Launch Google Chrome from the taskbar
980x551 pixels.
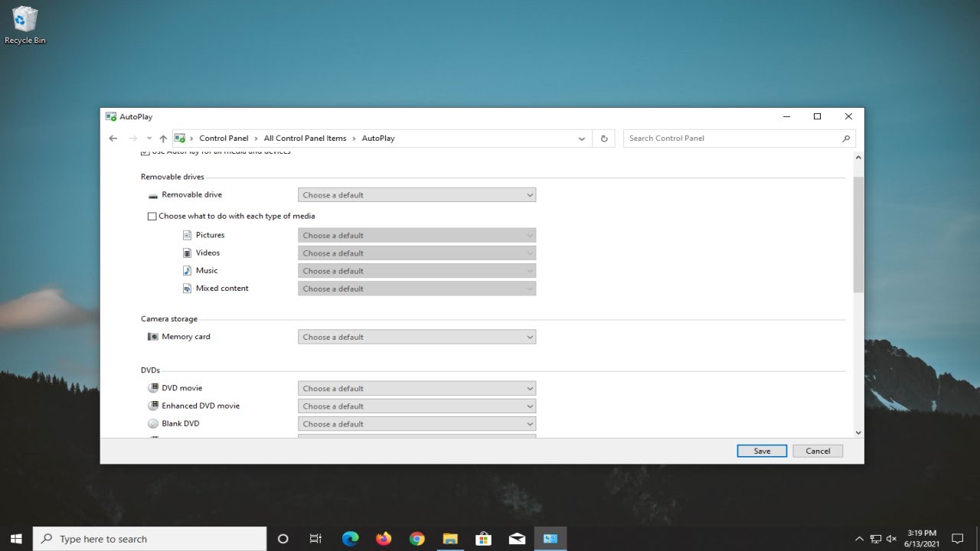pos(417,539)
